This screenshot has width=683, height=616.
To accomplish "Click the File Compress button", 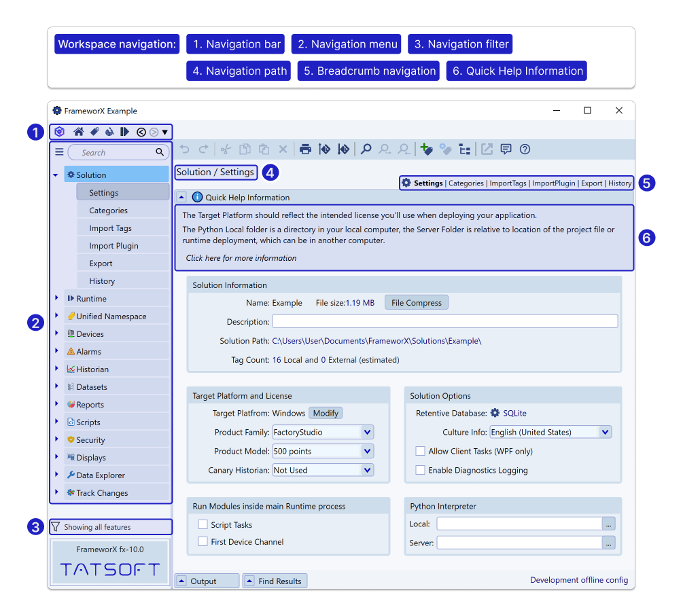I will click(417, 302).
